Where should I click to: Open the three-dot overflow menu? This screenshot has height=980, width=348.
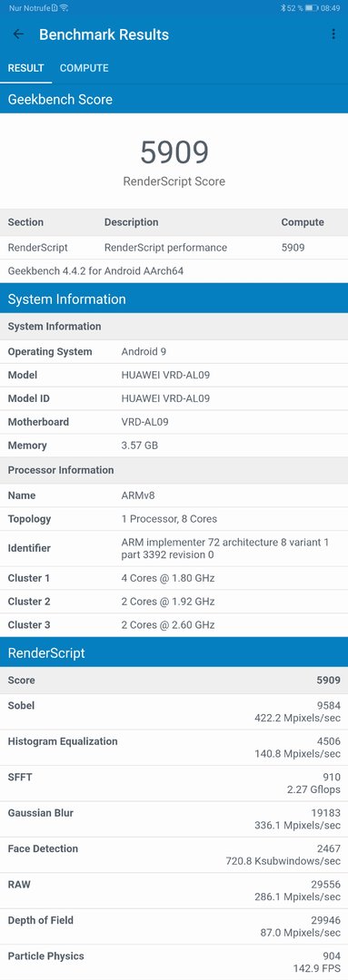coord(333,34)
